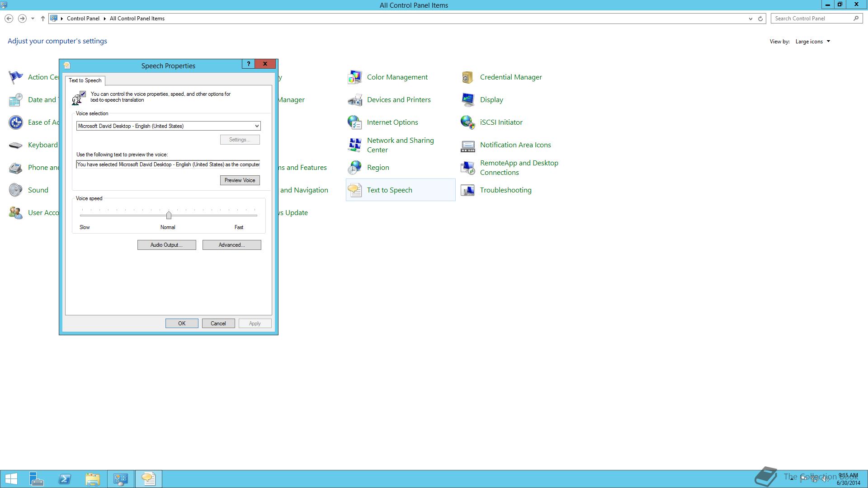Open the Color Management icon

(355, 77)
